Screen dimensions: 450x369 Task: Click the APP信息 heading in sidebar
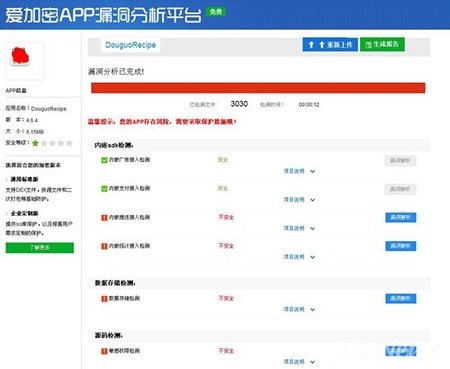coord(16,91)
